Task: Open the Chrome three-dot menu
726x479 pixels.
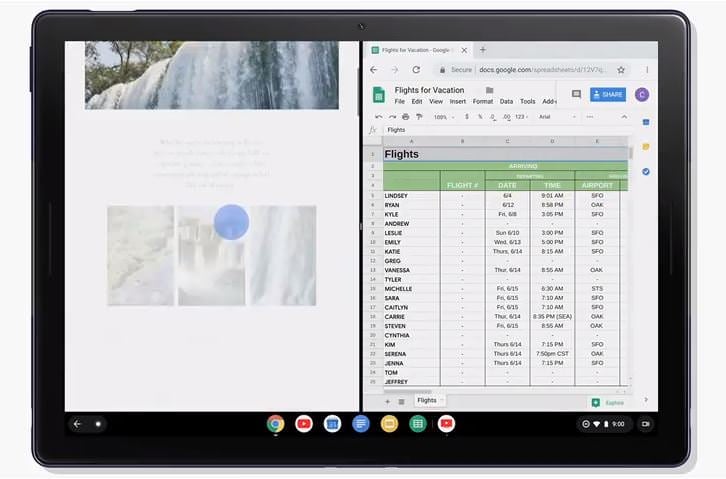Action: click(647, 70)
